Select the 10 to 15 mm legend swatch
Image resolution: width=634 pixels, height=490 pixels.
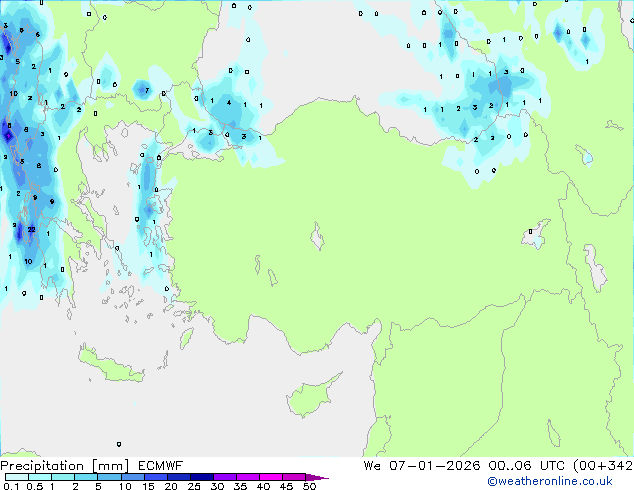(x=132, y=477)
